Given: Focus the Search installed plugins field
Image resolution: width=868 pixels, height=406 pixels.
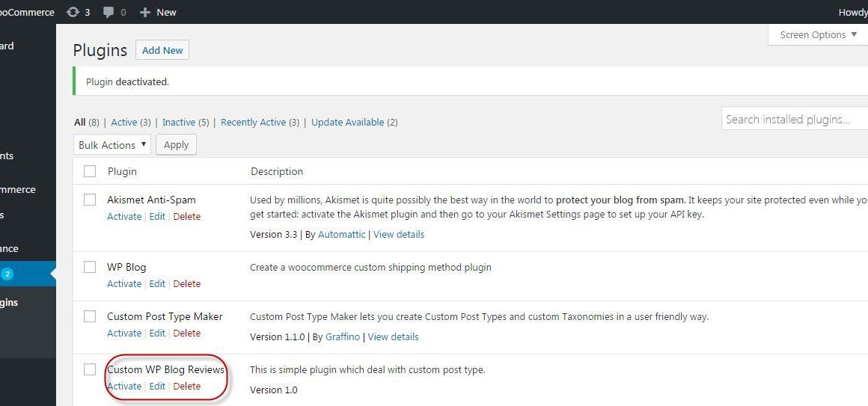Looking at the screenshot, I should tap(795, 119).
